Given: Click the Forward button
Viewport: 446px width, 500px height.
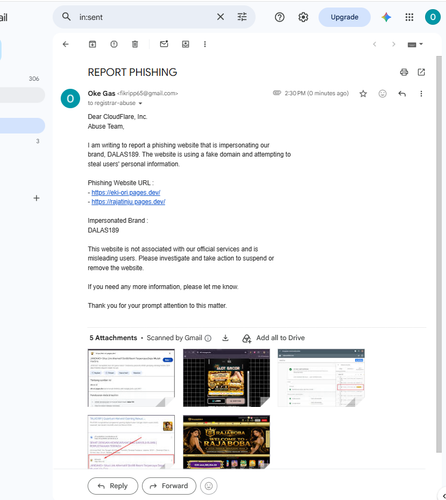Looking at the screenshot, I should [169, 486].
